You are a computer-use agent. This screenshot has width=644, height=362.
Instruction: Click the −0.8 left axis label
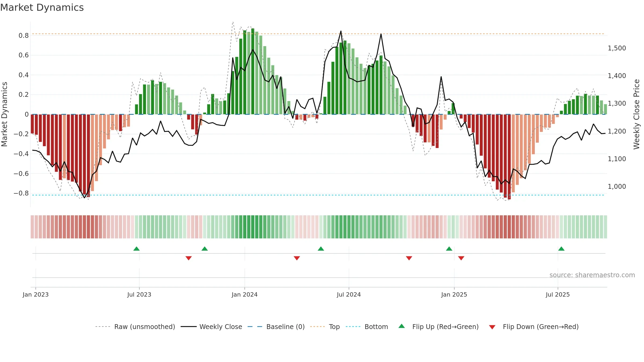tap(21, 193)
